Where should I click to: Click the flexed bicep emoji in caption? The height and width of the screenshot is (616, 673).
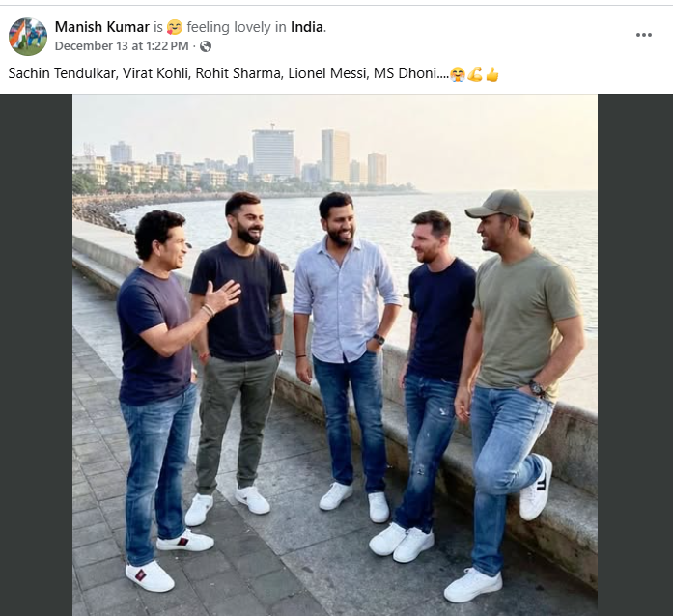tap(475, 74)
